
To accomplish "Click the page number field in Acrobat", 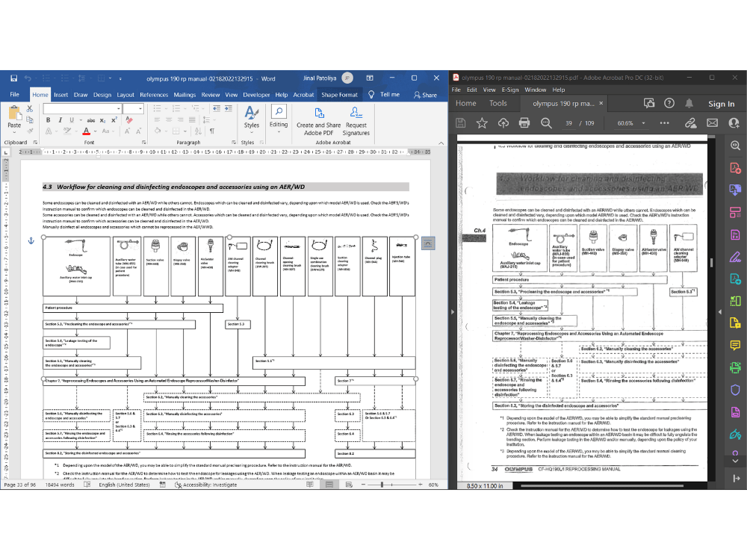I will (568, 123).
